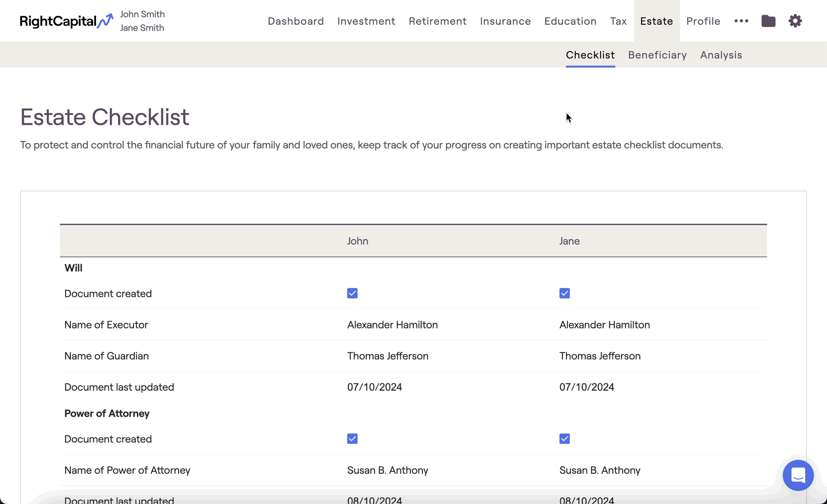Toggle John's Power of Attorney document checkbox

click(x=352, y=439)
